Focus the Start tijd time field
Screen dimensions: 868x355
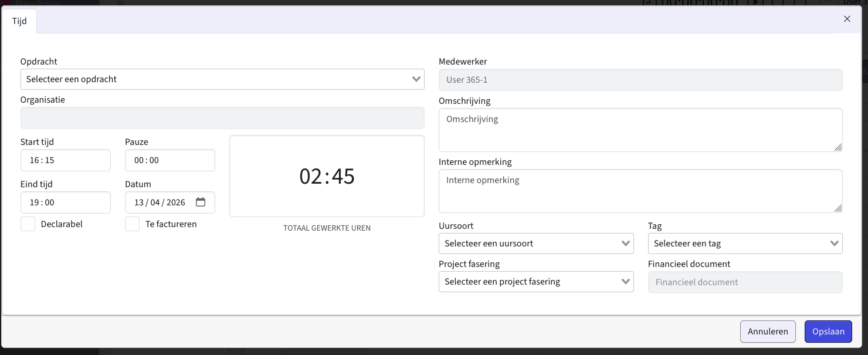pos(65,160)
